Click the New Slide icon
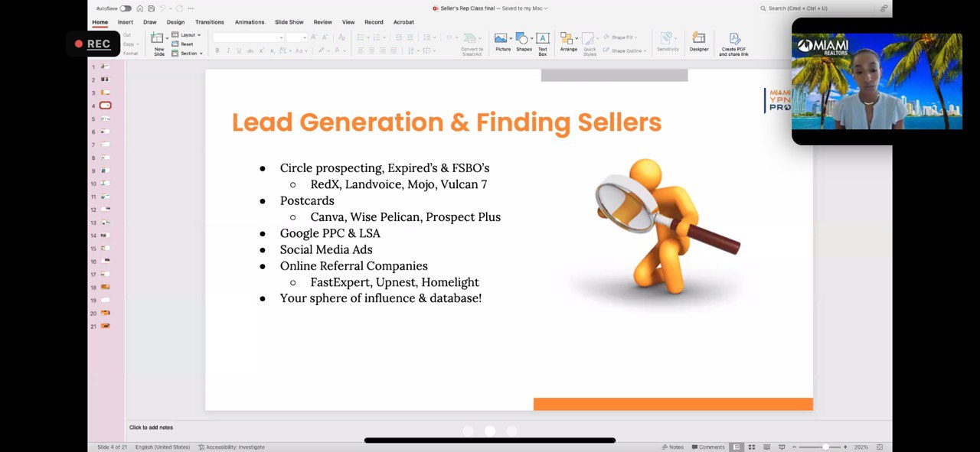 (157, 38)
